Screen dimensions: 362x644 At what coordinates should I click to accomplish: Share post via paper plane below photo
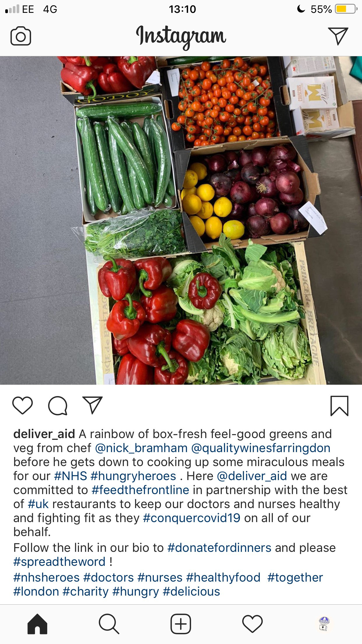tap(92, 405)
